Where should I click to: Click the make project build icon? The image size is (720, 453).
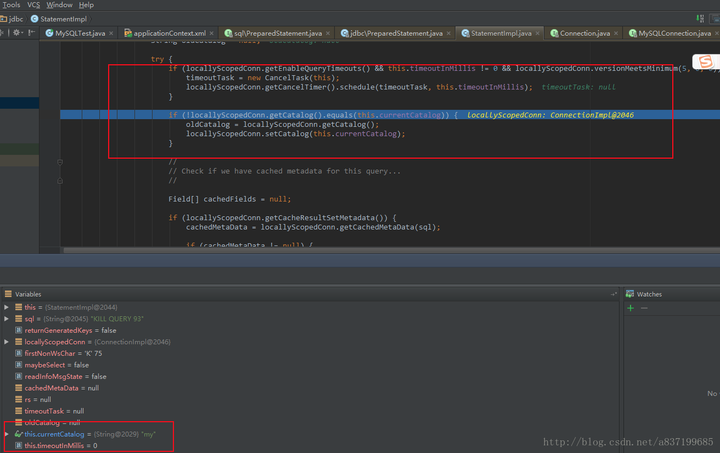click(700, 19)
